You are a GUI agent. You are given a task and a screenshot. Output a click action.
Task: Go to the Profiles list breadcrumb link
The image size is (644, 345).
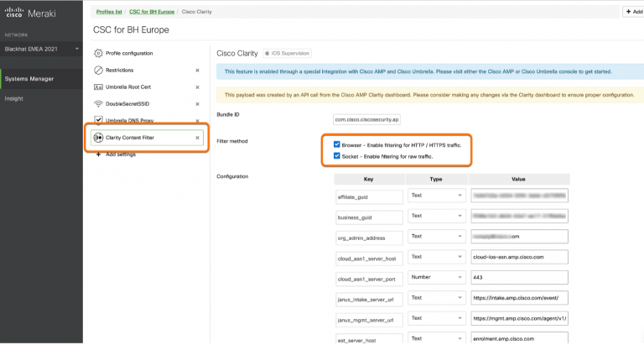point(108,12)
